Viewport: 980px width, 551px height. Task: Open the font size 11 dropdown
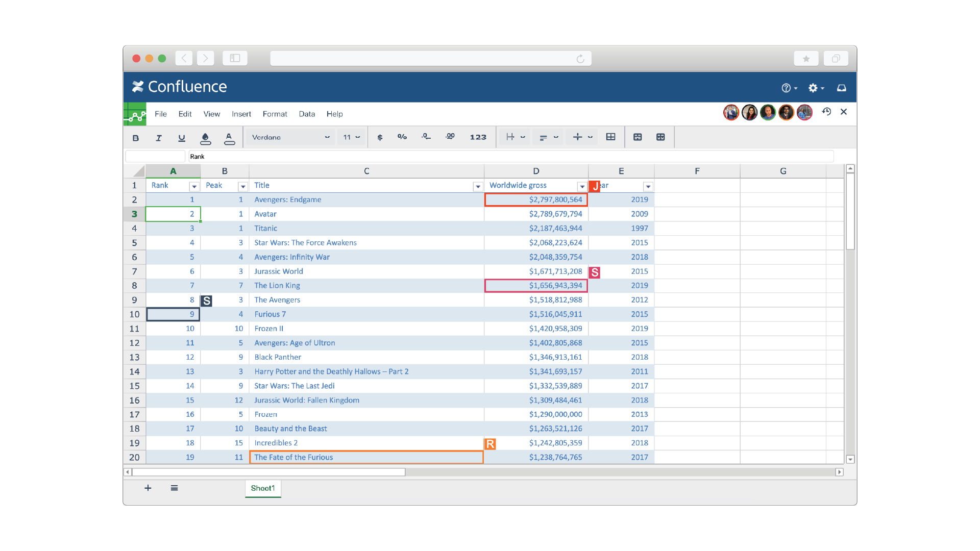point(351,137)
